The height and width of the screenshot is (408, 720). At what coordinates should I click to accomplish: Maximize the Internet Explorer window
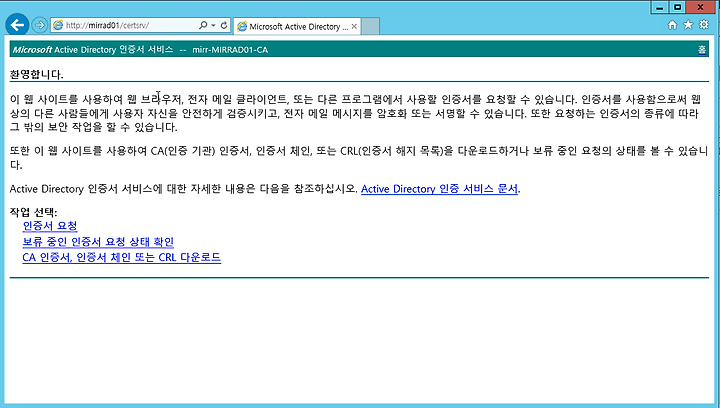[678, 7]
